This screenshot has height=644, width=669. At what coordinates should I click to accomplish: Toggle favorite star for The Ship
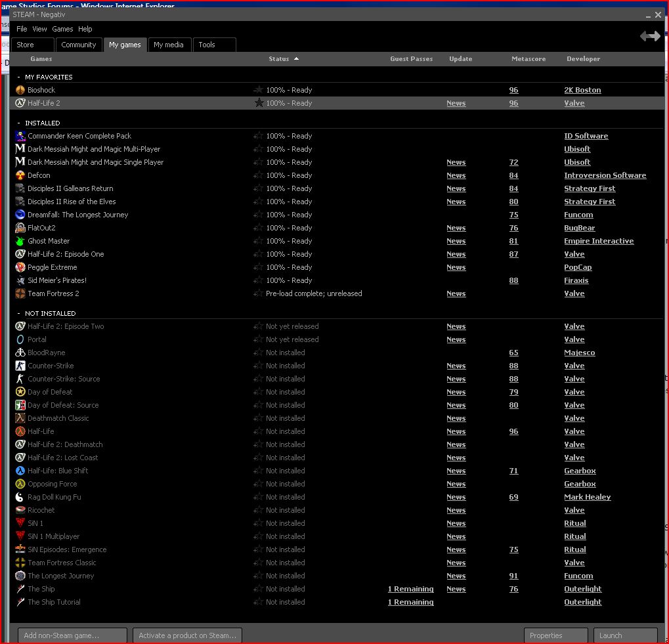pyautogui.click(x=259, y=589)
